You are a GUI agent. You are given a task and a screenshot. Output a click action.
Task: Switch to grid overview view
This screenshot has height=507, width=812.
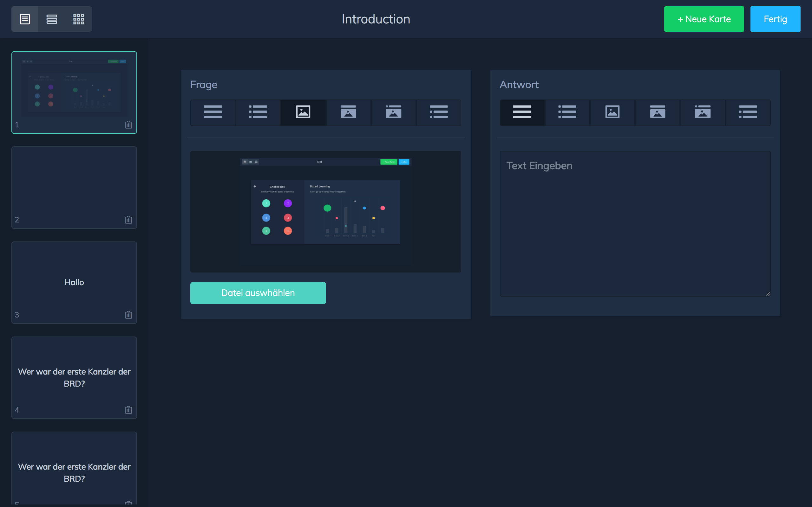tap(79, 19)
